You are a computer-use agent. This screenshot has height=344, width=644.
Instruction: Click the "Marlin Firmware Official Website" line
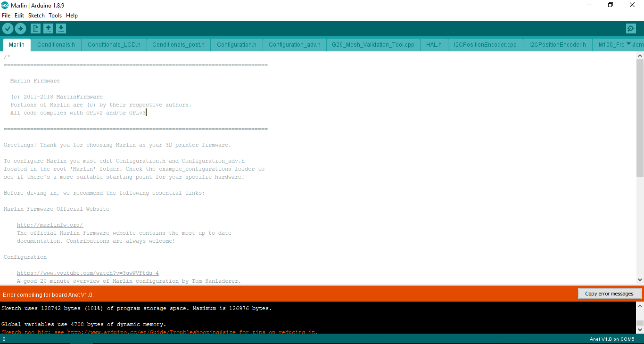[x=57, y=209]
